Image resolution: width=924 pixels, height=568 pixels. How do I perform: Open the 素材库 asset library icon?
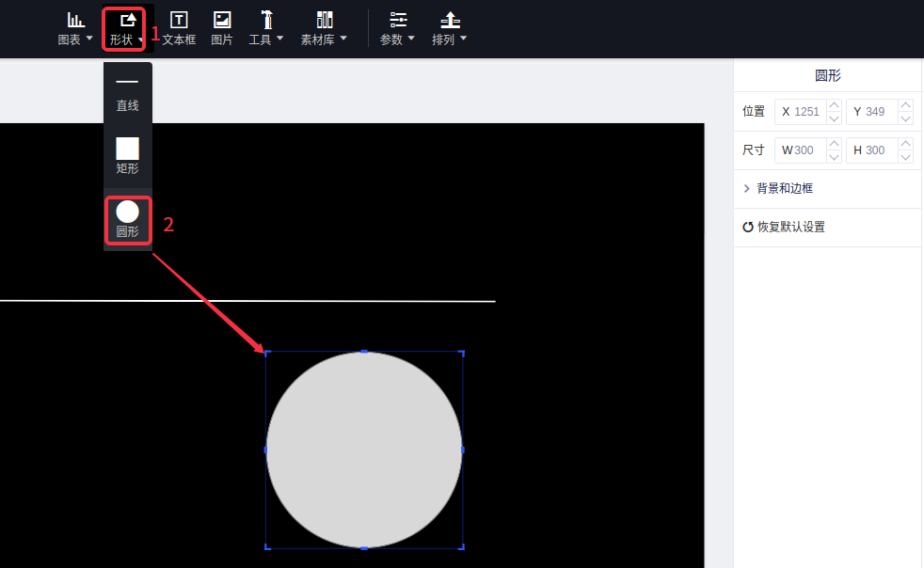(x=324, y=21)
